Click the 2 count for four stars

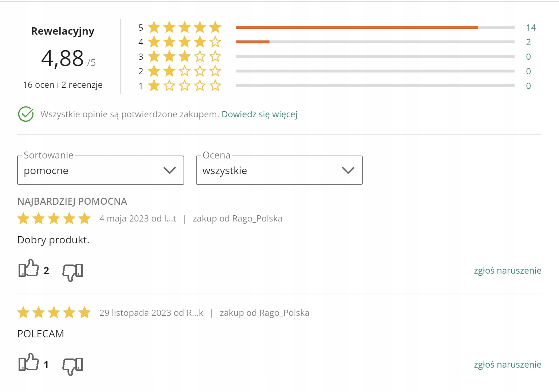pyautogui.click(x=528, y=42)
